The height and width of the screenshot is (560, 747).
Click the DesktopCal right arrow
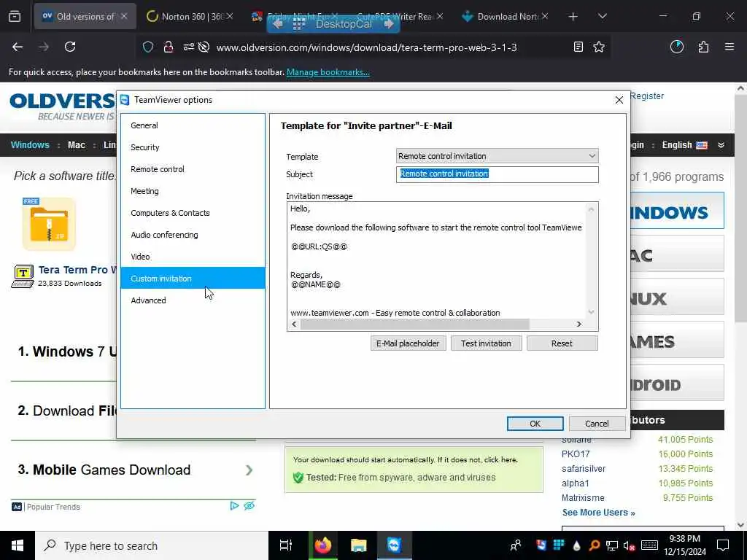pos(389,24)
